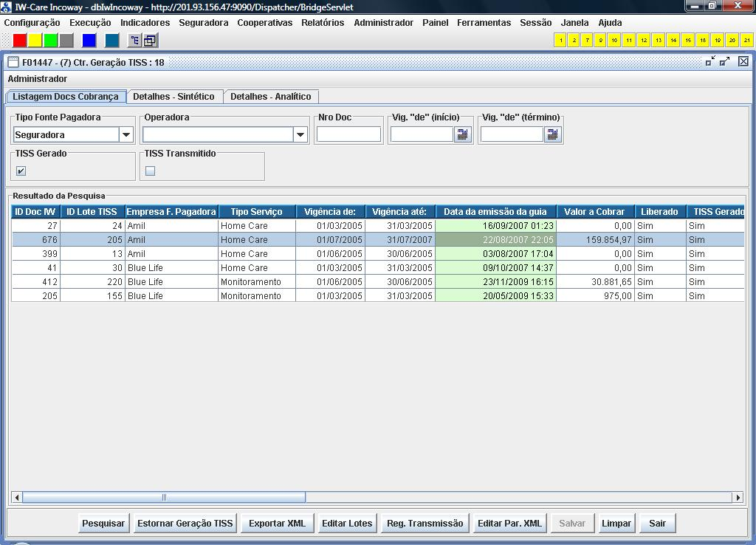Click the Data da emissão da guia header
This screenshot has height=545, width=756.
coord(495,212)
